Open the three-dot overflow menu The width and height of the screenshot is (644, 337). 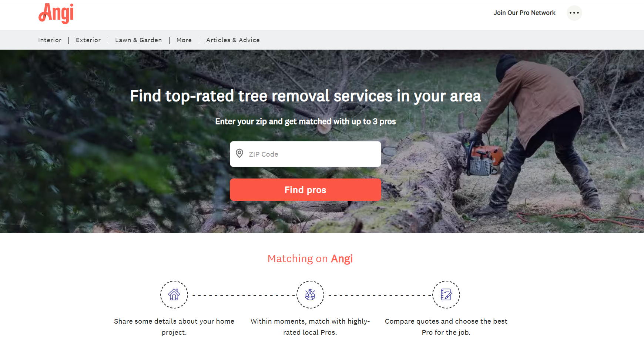click(574, 13)
